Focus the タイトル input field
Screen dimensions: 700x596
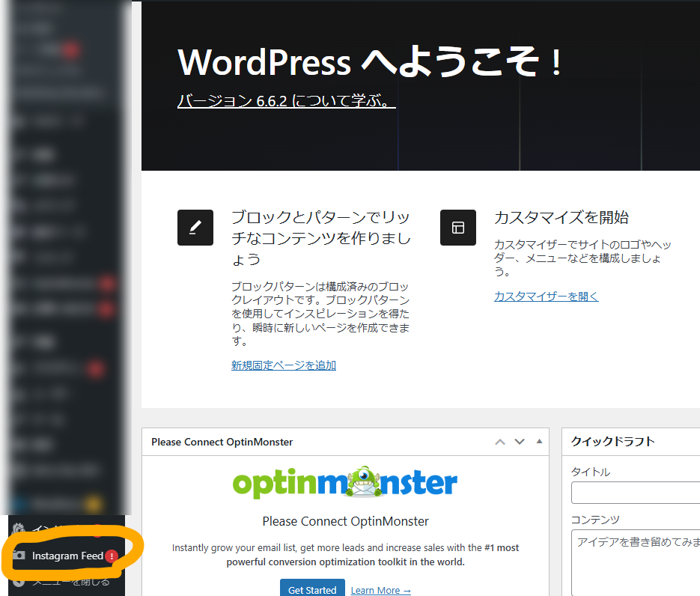(636, 493)
